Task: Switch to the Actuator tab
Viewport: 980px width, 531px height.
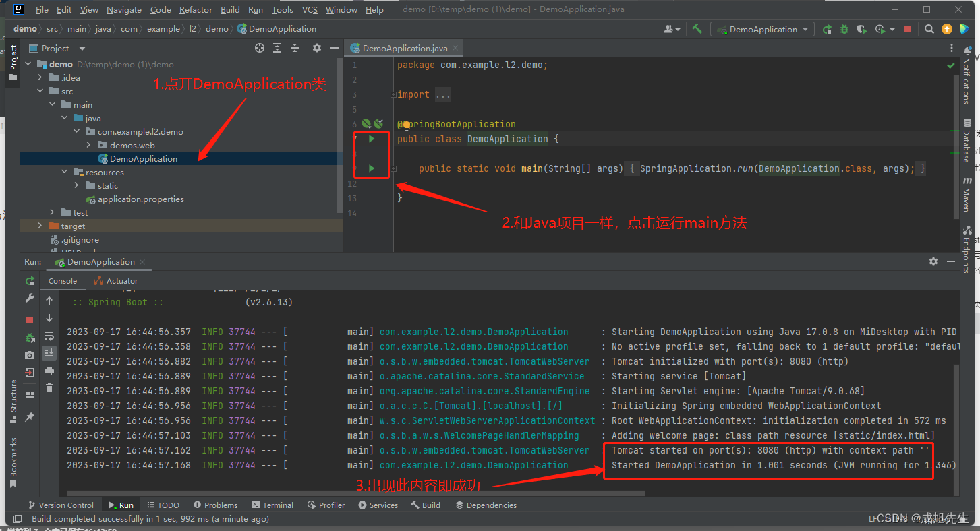Action: [116, 280]
